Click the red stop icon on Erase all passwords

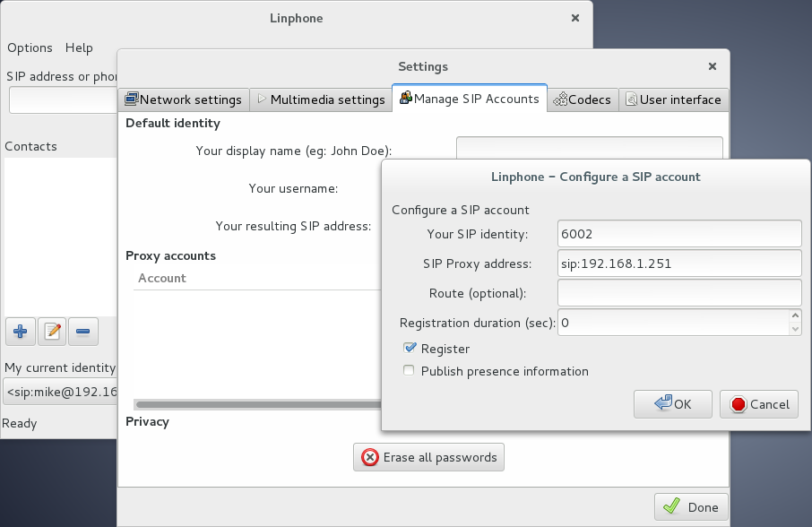(x=371, y=457)
